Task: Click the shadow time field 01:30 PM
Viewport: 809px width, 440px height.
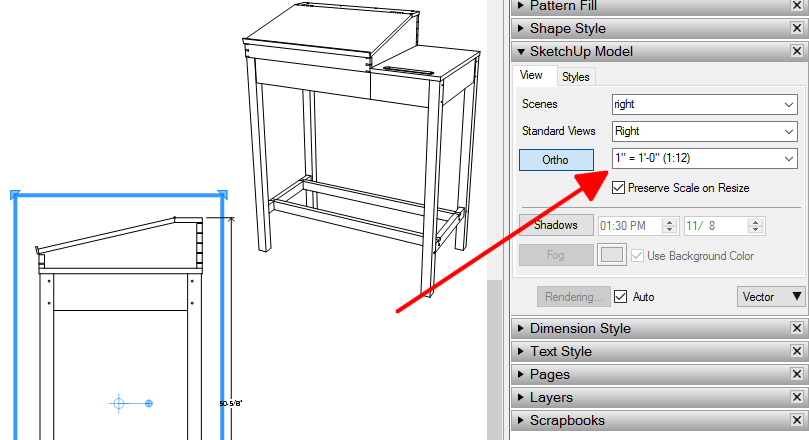Action: 629,226
